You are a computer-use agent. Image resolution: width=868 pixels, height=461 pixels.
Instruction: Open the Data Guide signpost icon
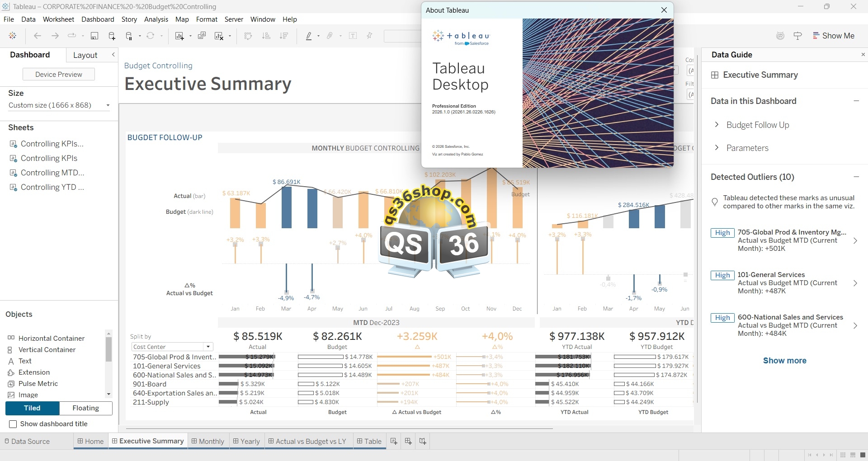(797, 36)
